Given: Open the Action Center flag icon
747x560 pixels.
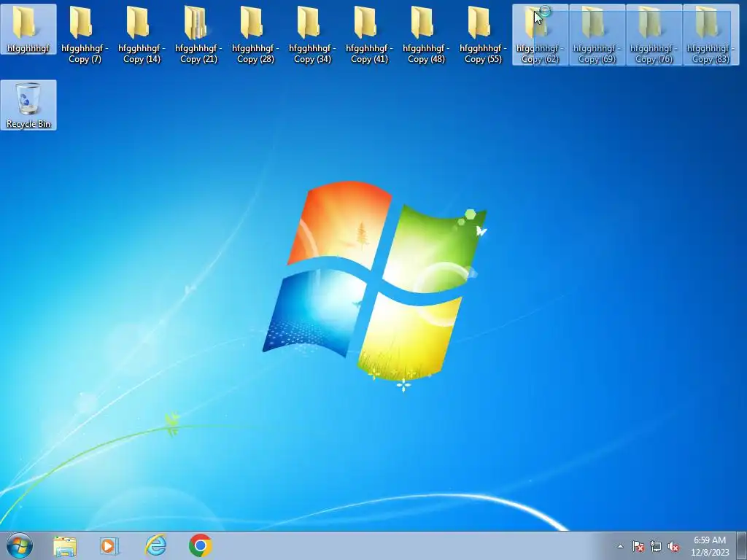Looking at the screenshot, I should pos(638,547).
